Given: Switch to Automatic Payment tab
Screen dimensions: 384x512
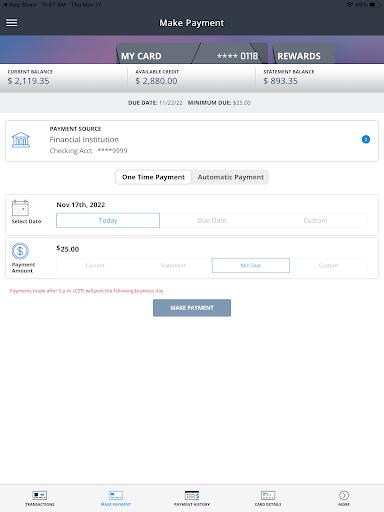Looking at the screenshot, I should (x=231, y=177).
